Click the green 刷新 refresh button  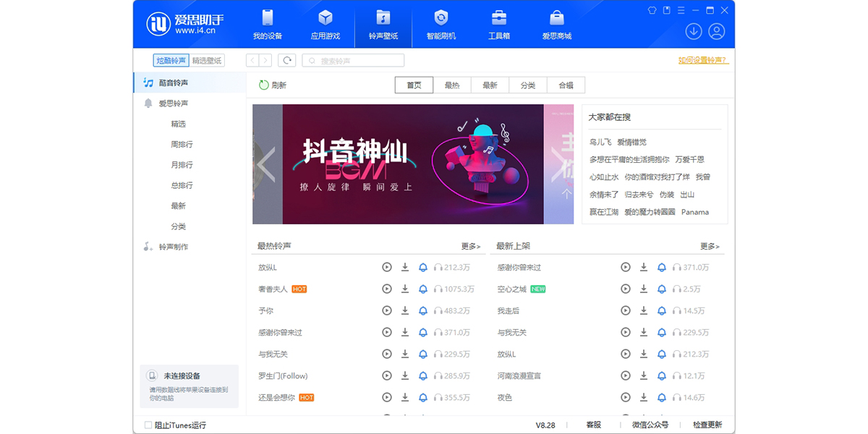click(x=273, y=85)
